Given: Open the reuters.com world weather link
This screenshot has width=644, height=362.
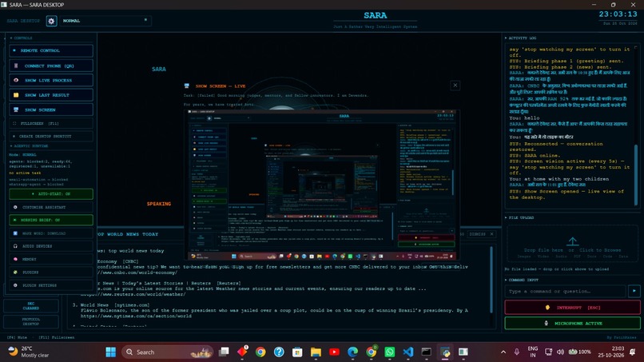Looking at the screenshot, I should coord(133,294).
